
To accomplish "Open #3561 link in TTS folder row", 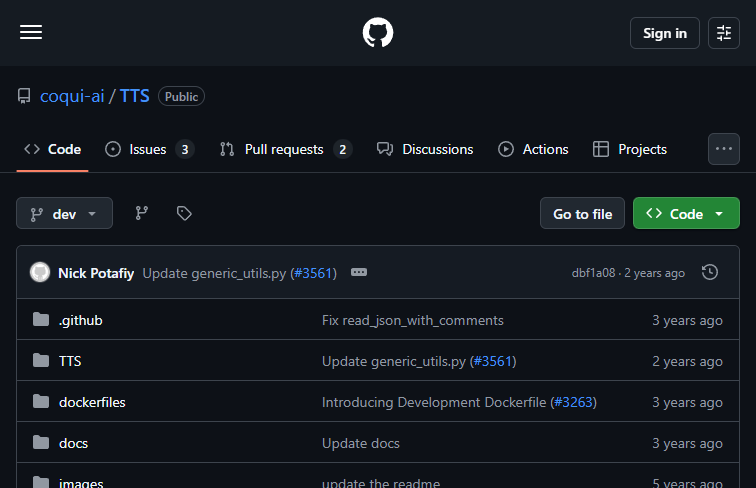I will [493, 362].
